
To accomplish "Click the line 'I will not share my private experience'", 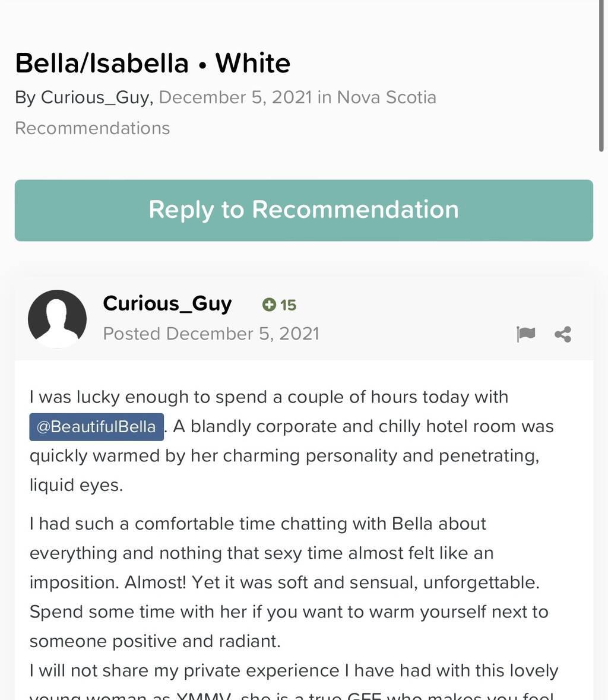I will pos(293,670).
